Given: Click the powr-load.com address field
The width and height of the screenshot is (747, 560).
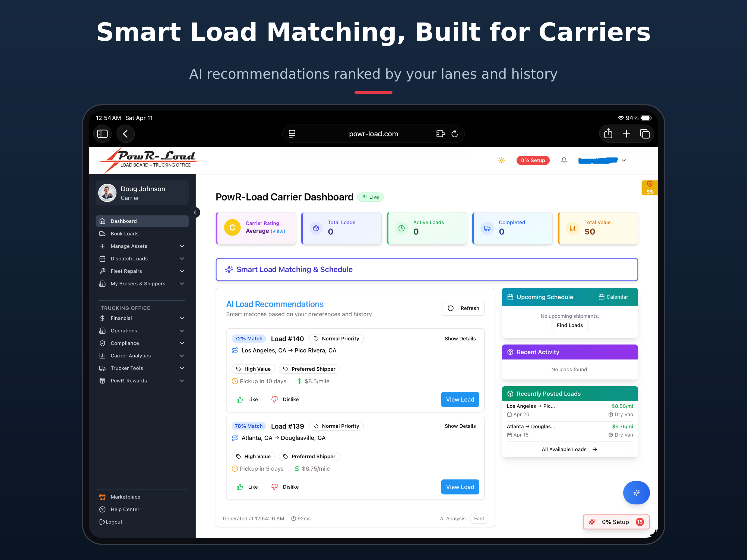Looking at the screenshot, I should tap(373, 134).
